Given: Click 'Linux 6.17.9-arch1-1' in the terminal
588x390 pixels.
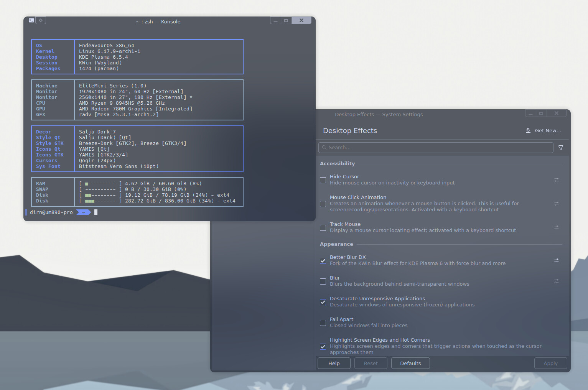Looking at the screenshot, I should pyautogui.click(x=110, y=51).
